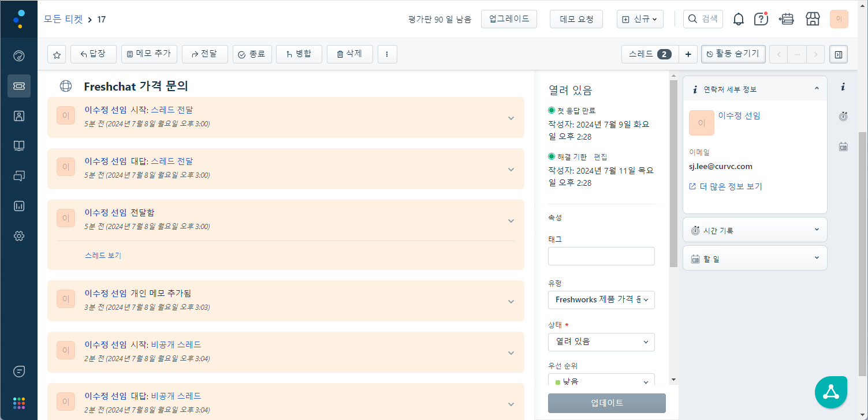Open the help question-mark icon

pos(761,19)
